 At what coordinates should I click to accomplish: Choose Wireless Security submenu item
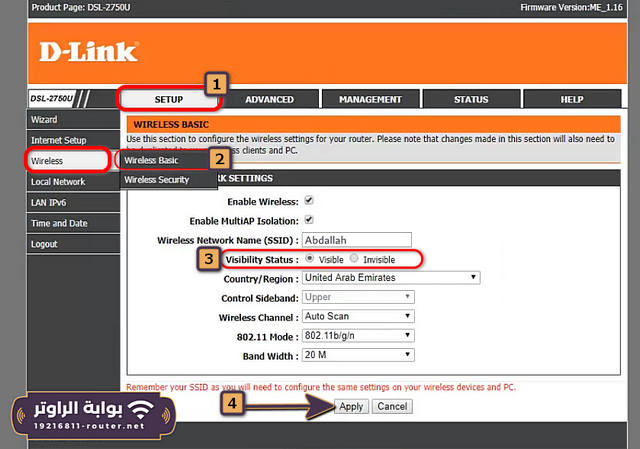click(x=169, y=180)
